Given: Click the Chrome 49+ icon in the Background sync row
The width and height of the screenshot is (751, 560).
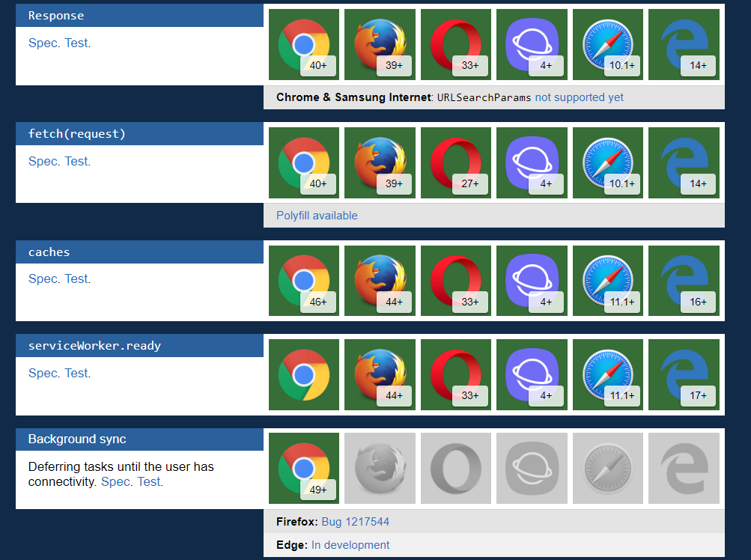Looking at the screenshot, I should click(304, 469).
